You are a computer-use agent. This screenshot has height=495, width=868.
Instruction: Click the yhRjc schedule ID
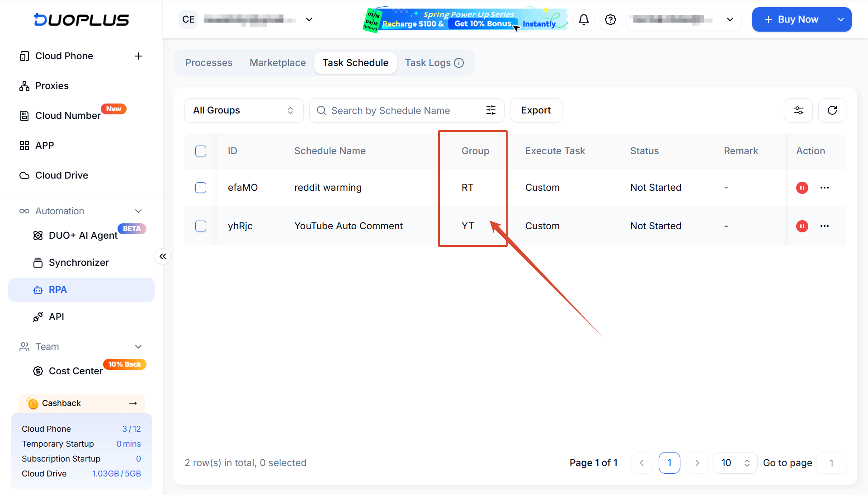240,226
